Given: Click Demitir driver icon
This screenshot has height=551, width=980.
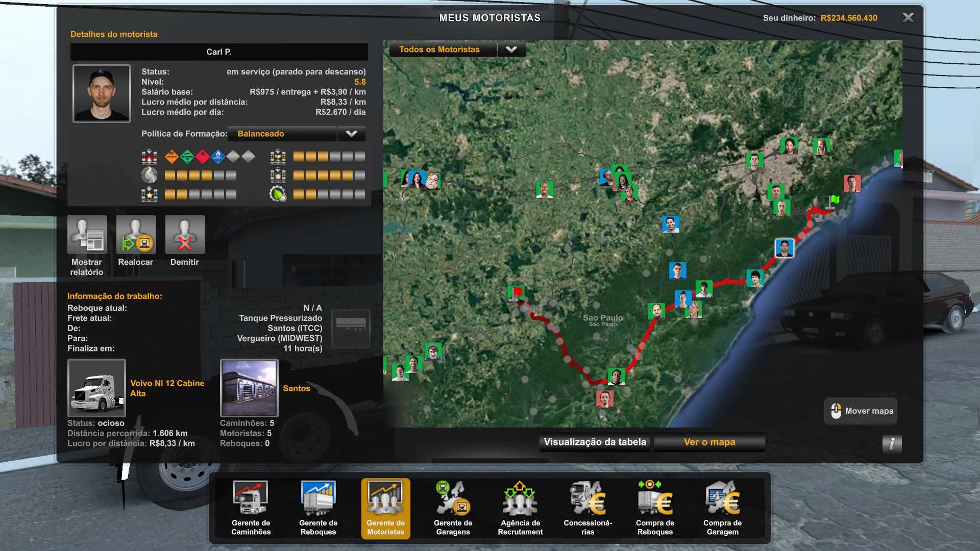Looking at the screenshot, I should (x=185, y=235).
